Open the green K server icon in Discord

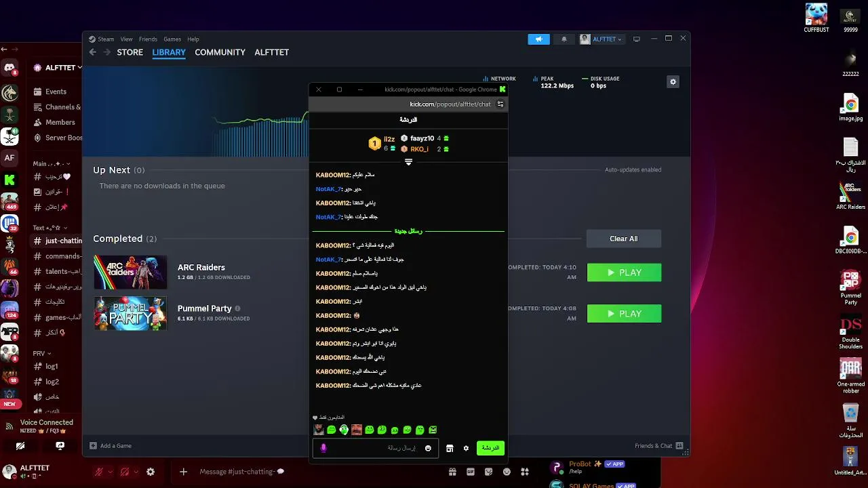tap(9, 180)
